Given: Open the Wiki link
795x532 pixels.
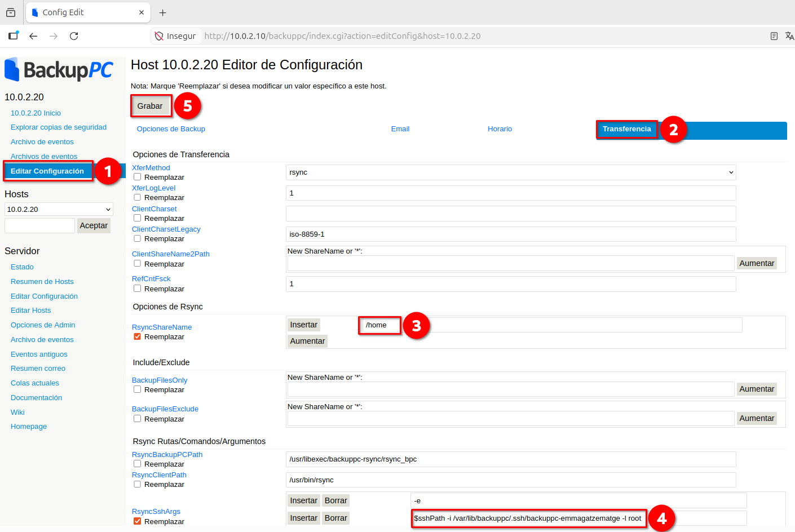Looking at the screenshot, I should tap(17, 413).
